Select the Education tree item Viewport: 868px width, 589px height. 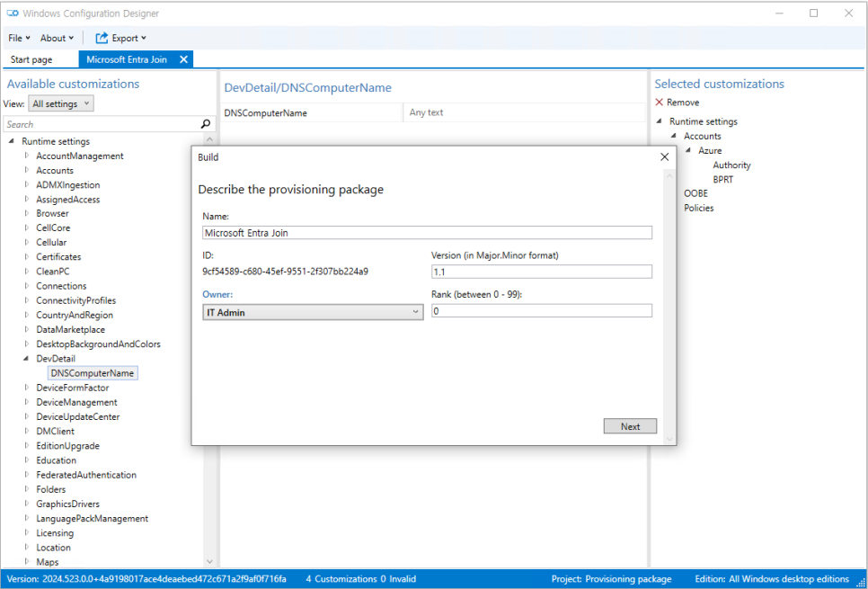tap(56, 460)
